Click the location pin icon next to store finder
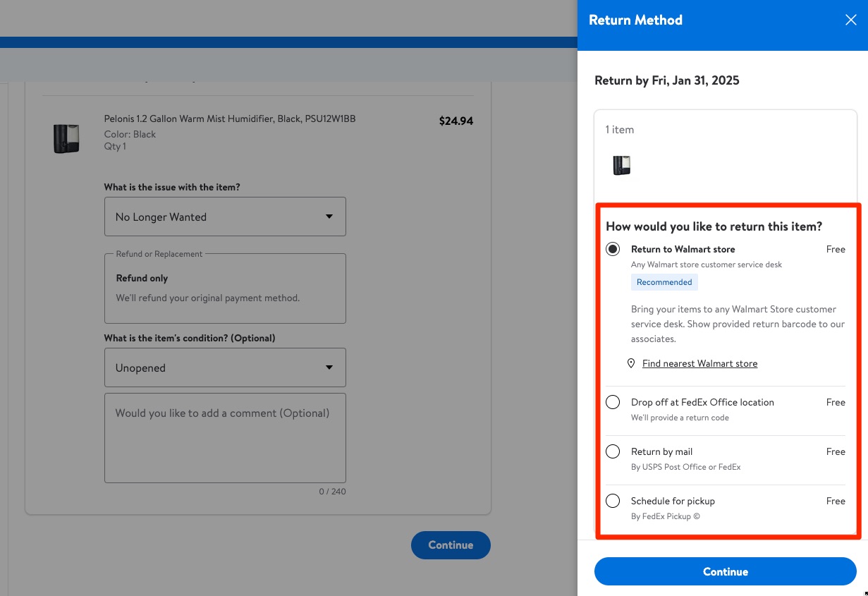The width and height of the screenshot is (868, 596). (x=630, y=363)
